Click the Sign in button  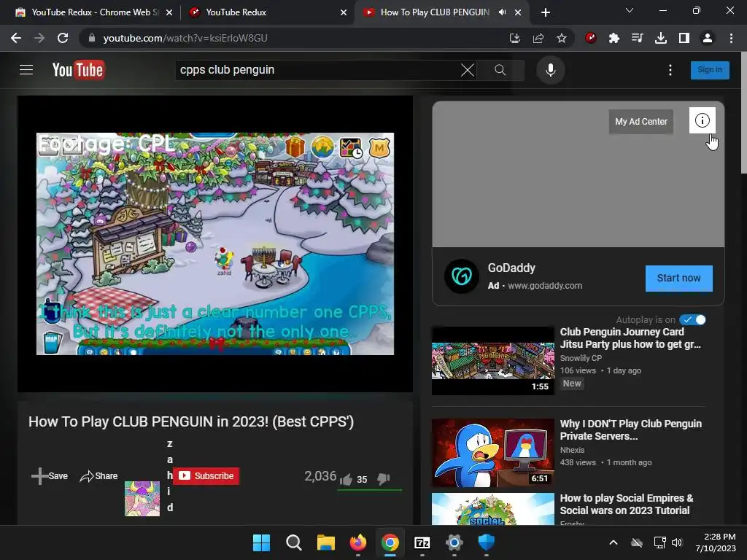point(709,69)
